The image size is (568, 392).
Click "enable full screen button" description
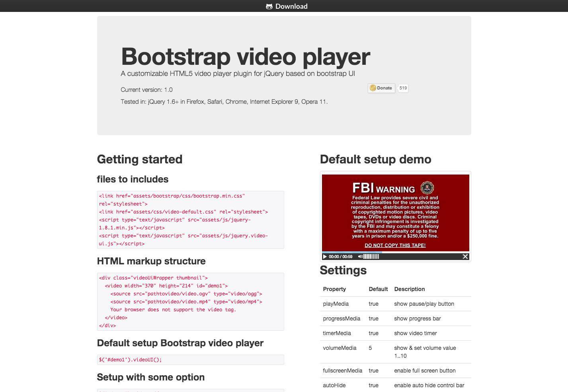coord(425,371)
